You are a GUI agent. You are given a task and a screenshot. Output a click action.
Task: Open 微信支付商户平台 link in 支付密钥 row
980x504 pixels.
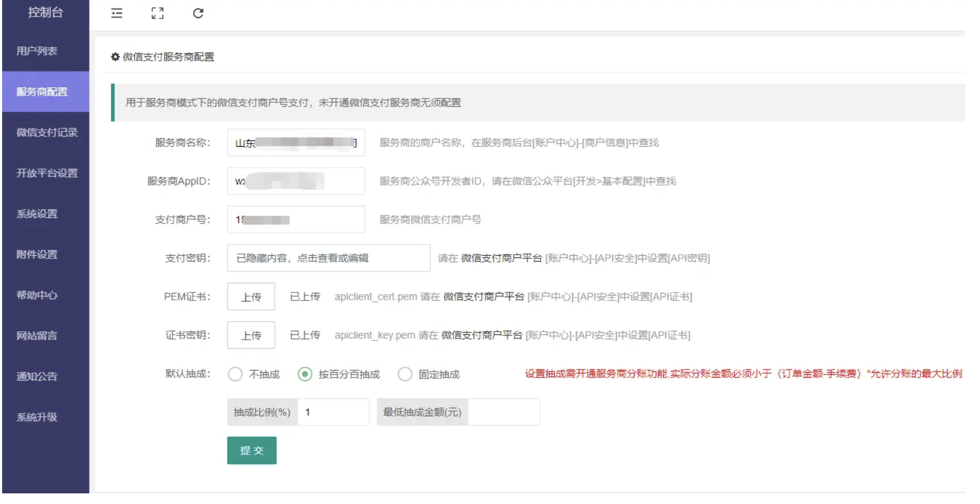(501, 258)
